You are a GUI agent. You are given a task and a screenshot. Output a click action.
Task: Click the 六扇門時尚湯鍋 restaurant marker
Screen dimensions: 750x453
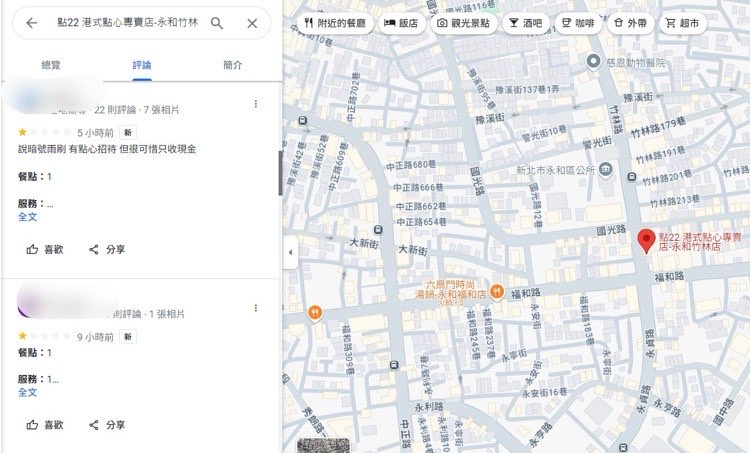tap(497, 290)
